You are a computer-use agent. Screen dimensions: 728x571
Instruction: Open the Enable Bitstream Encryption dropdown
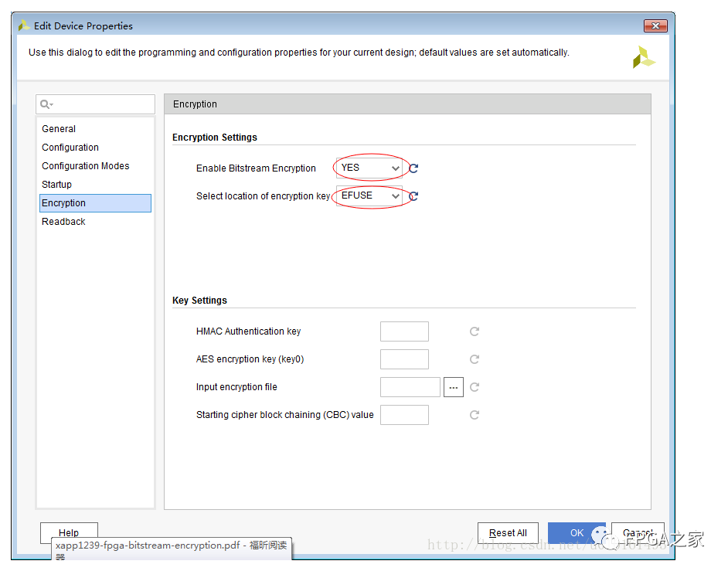tap(369, 168)
